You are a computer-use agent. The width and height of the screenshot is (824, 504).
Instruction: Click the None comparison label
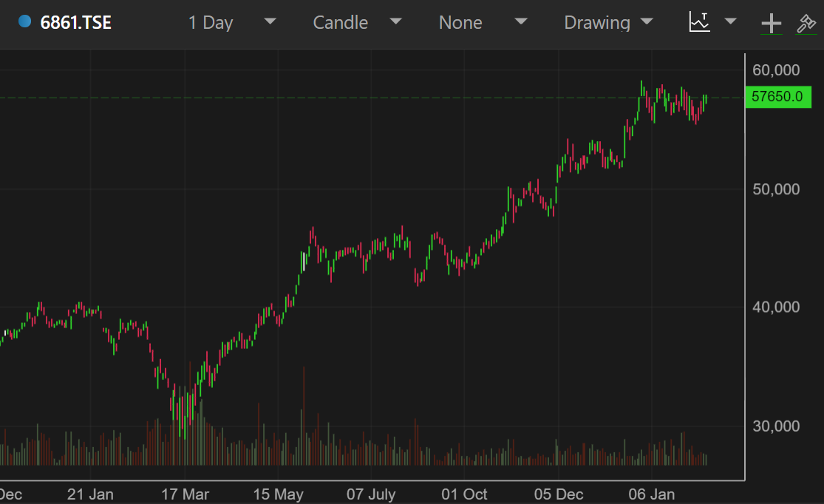(460, 23)
